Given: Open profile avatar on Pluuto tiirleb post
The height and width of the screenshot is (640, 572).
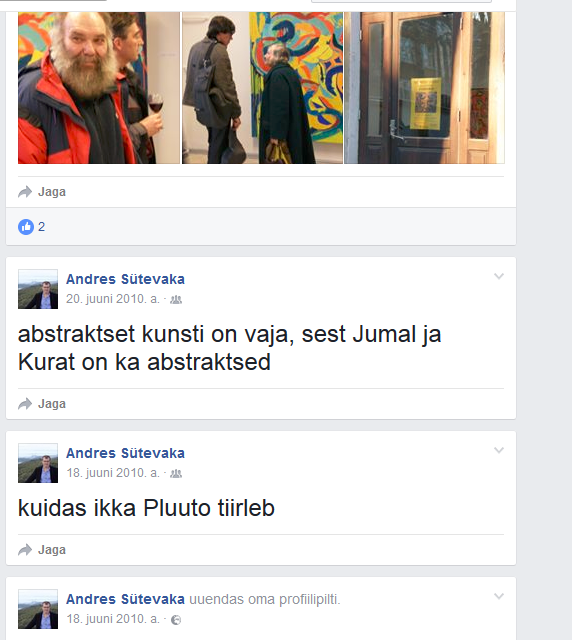Looking at the screenshot, I should coord(38,463).
